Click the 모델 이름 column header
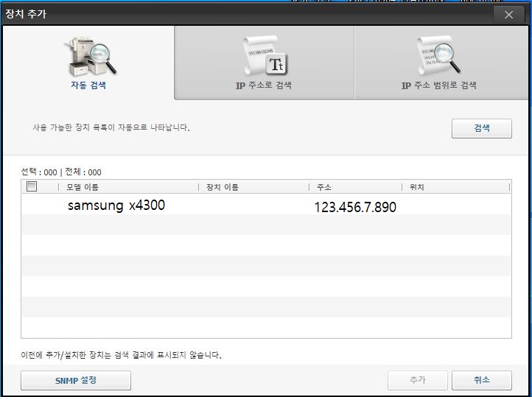 [83, 187]
